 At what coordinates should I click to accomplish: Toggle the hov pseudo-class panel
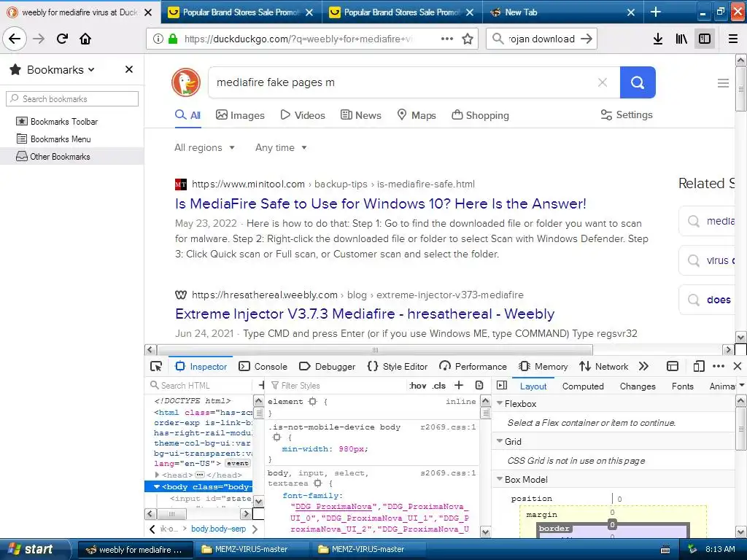pos(418,386)
